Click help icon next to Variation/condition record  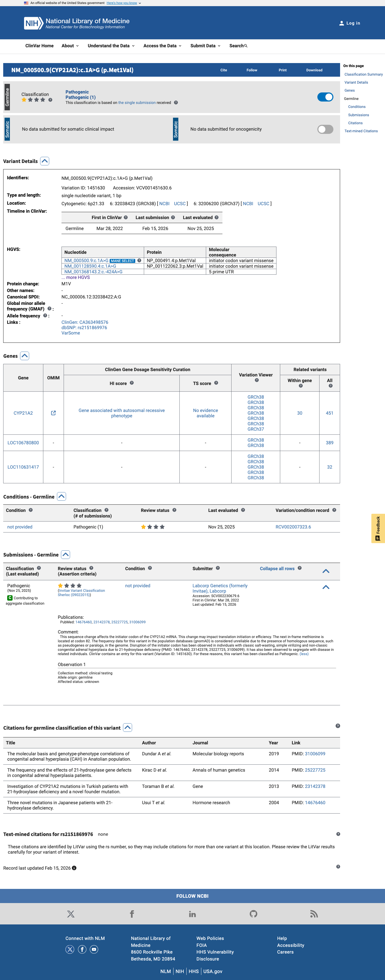tap(334, 510)
